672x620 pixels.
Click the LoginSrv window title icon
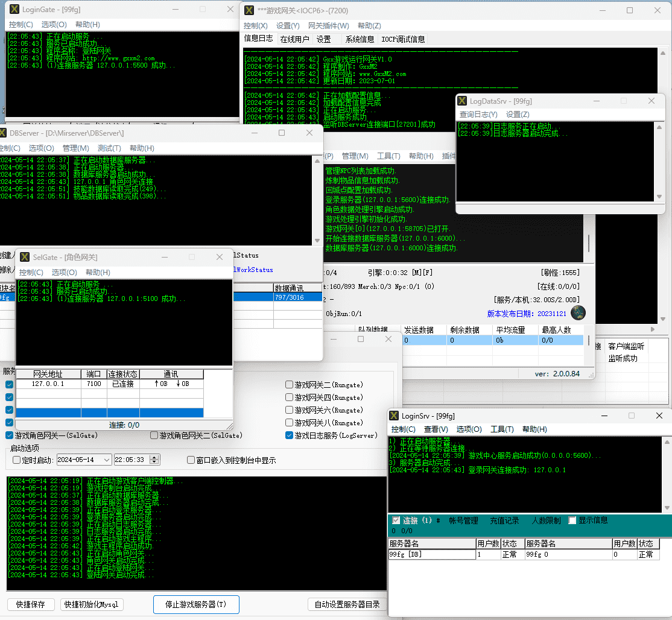point(394,416)
